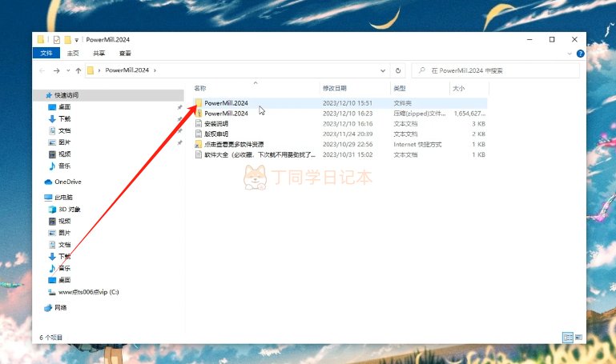
Task: Click the 1,654,627 size cell
Action: click(x=469, y=114)
